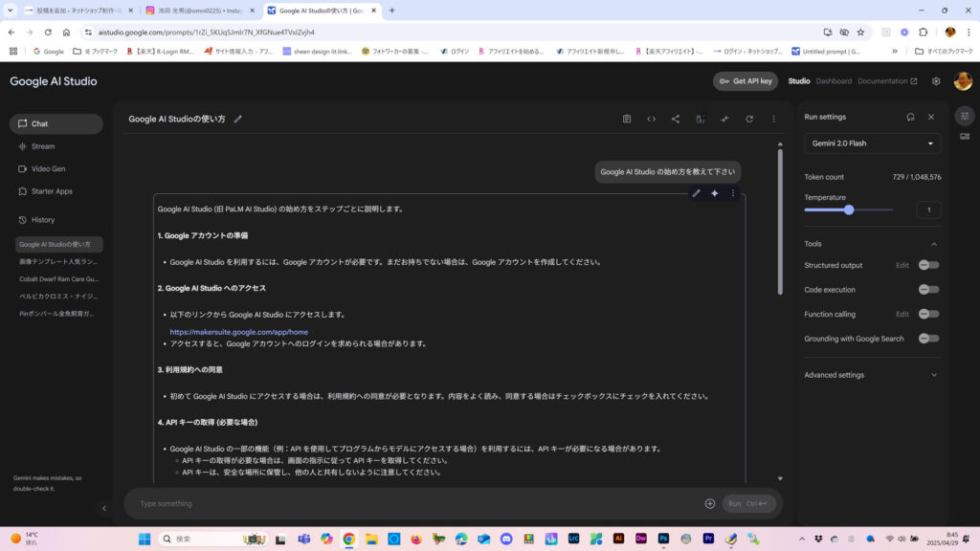Click the rerun sparkle icon on response
The image size is (980, 551).
(x=714, y=193)
